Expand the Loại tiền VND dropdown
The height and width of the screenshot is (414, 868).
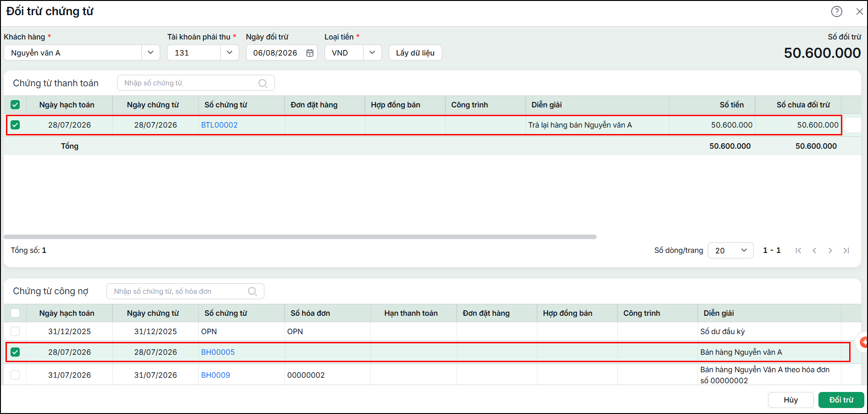point(372,53)
